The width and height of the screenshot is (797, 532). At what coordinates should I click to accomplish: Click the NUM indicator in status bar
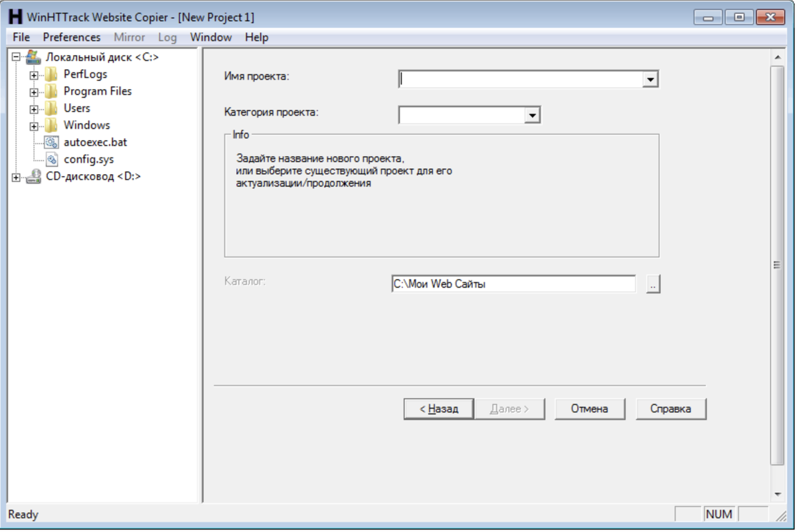point(719,514)
